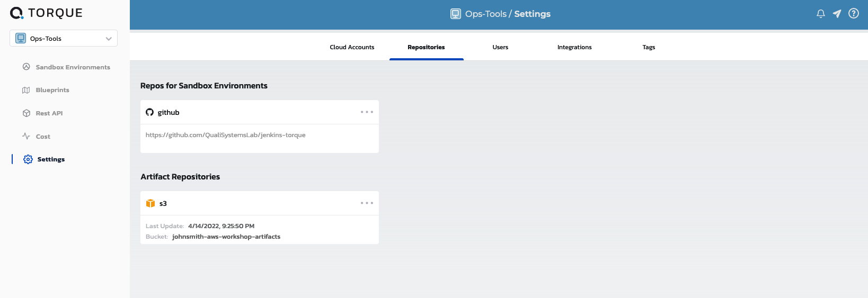Go to Blueprints
The width and height of the screenshot is (868, 298).
52,90
